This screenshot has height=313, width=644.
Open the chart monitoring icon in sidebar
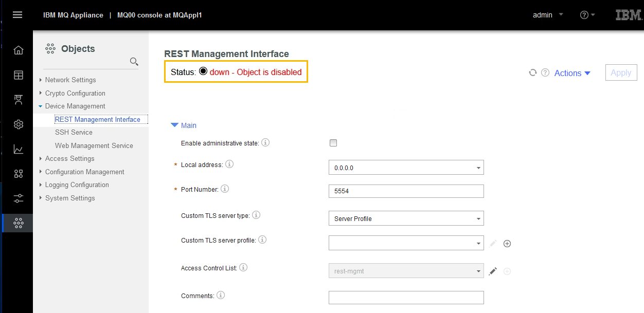[19, 149]
